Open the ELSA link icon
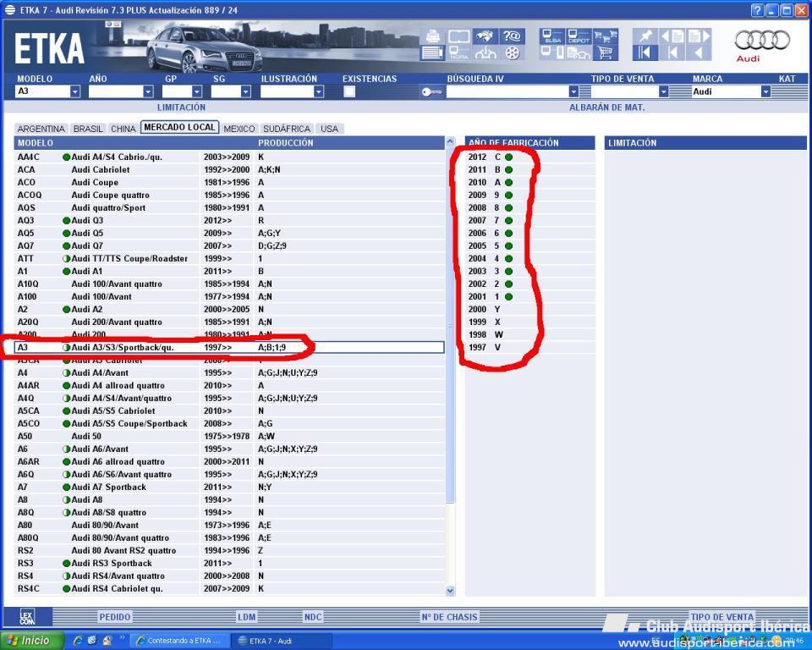This screenshot has width=812, height=650. [552, 36]
